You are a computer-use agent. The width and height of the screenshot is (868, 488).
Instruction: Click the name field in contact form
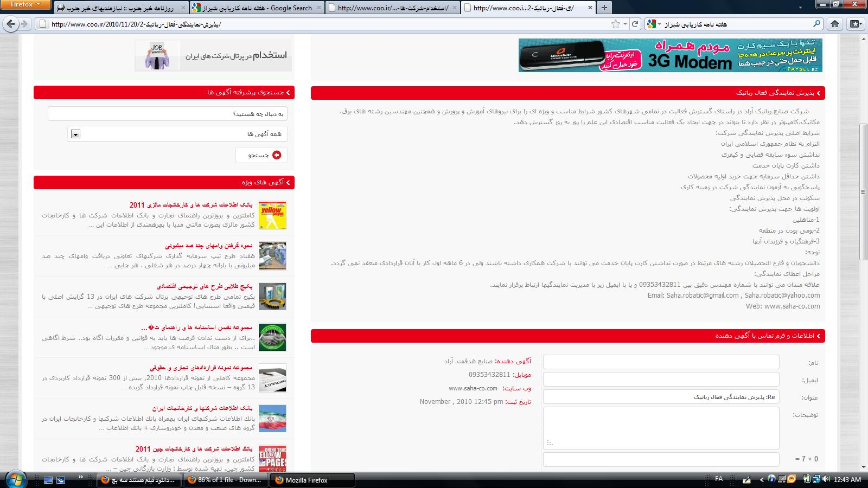pyautogui.click(x=661, y=362)
